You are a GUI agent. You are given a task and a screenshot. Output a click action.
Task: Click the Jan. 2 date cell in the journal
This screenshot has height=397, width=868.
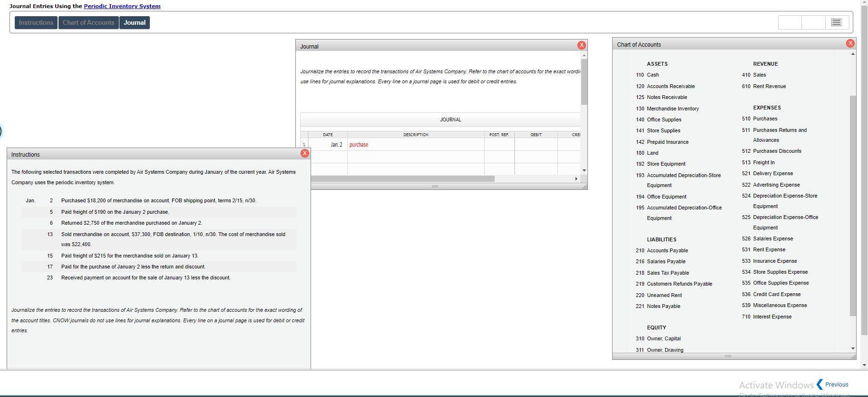[x=328, y=145]
